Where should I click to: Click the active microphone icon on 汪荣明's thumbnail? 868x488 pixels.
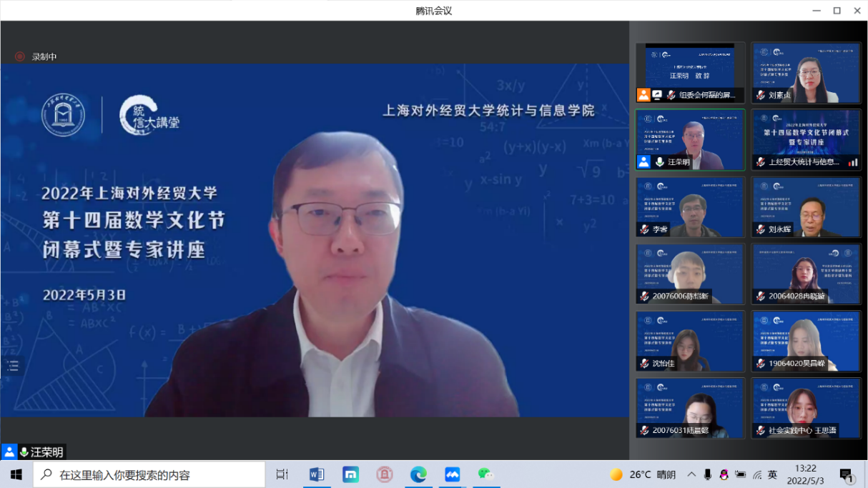pos(659,162)
